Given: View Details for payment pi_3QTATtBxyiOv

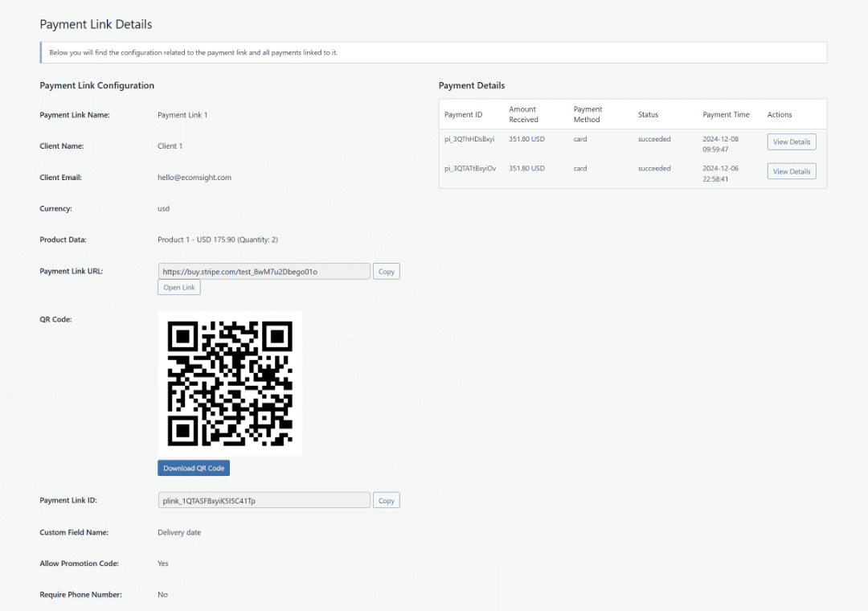Looking at the screenshot, I should pos(791,170).
